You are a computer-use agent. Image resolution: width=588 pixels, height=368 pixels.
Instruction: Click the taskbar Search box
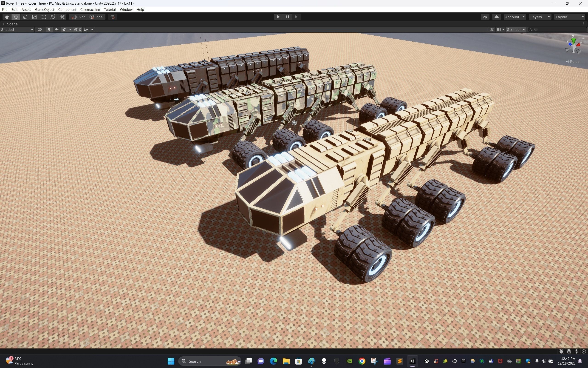coord(210,361)
